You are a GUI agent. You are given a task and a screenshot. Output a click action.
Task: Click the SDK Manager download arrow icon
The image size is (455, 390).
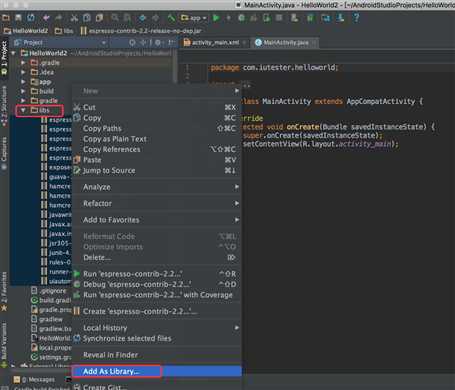pyautogui.click(x=340, y=18)
